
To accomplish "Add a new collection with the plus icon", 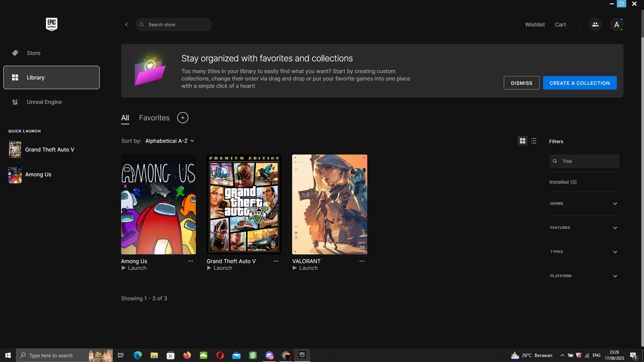I will [x=182, y=118].
